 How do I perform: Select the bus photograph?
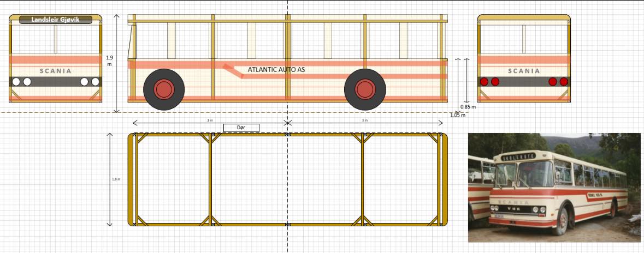[x=554, y=188]
